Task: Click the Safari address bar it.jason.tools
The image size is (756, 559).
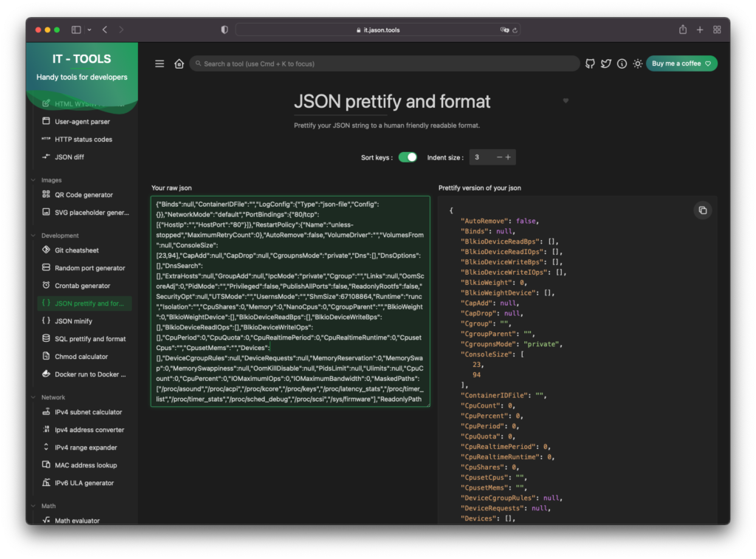Action: [377, 30]
